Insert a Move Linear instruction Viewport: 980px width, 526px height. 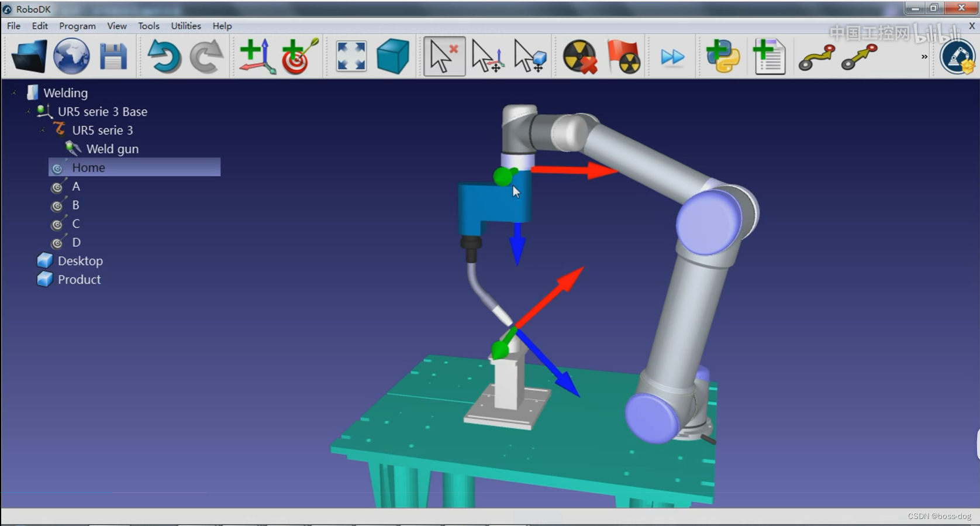coord(860,57)
